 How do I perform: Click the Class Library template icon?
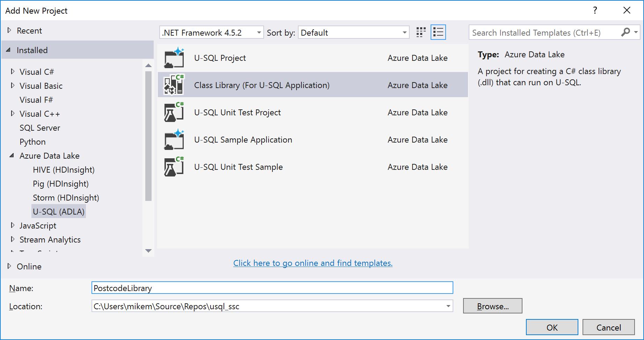174,85
